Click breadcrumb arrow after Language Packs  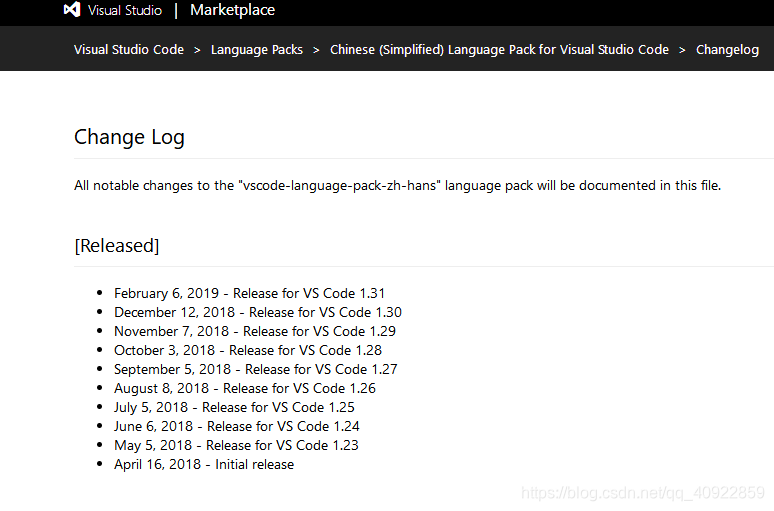point(316,50)
